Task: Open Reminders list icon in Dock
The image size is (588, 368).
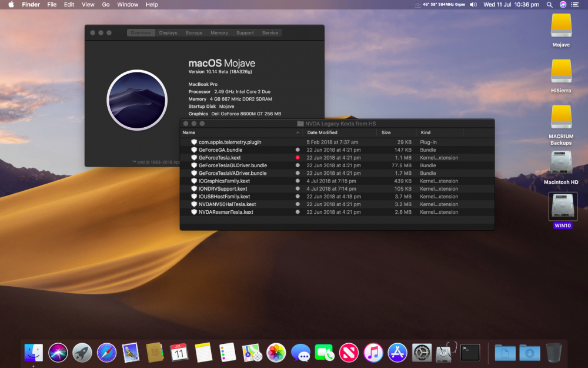Action: [228, 353]
